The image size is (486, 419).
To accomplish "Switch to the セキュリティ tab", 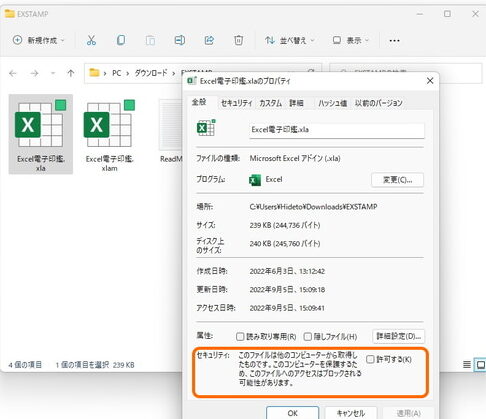I will pyautogui.click(x=236, y=103).
